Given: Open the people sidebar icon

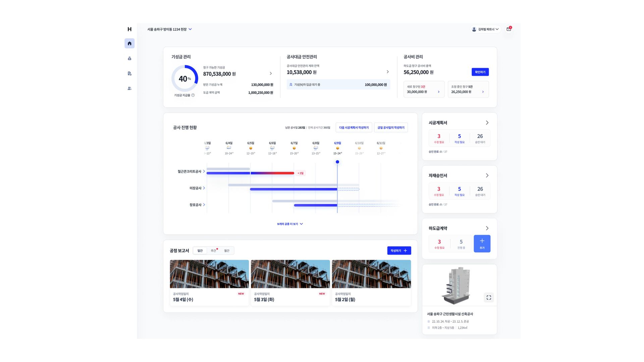Looking at the screenshot, I should tap(129, 88).
